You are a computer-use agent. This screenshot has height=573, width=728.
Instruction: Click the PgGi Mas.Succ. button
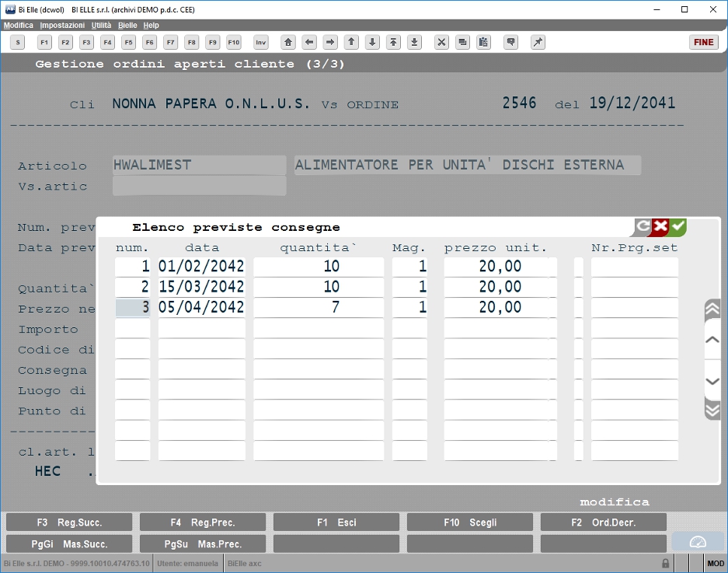pos(69,543)
